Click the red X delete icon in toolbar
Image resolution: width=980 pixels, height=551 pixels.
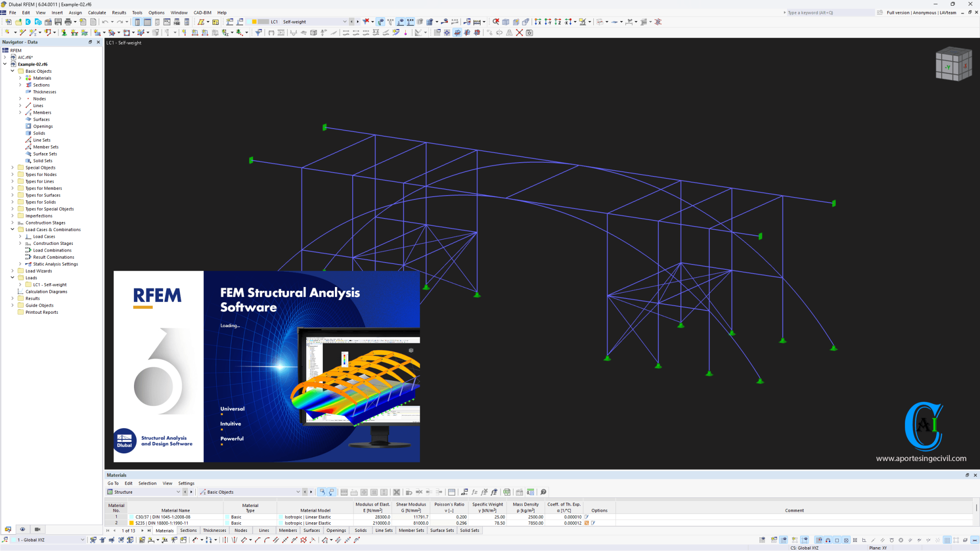[519, 33]
